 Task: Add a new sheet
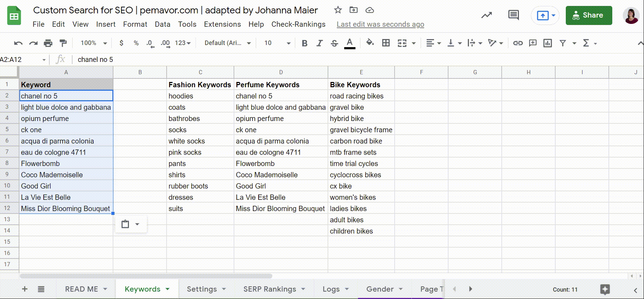pyautogui.click(x=25, y=289)
